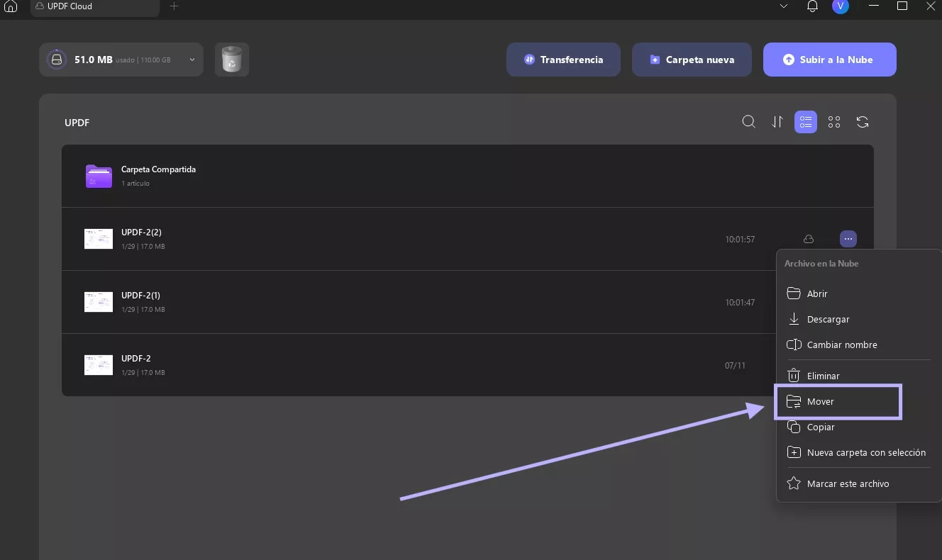Refresh the cloud file list

863,122
